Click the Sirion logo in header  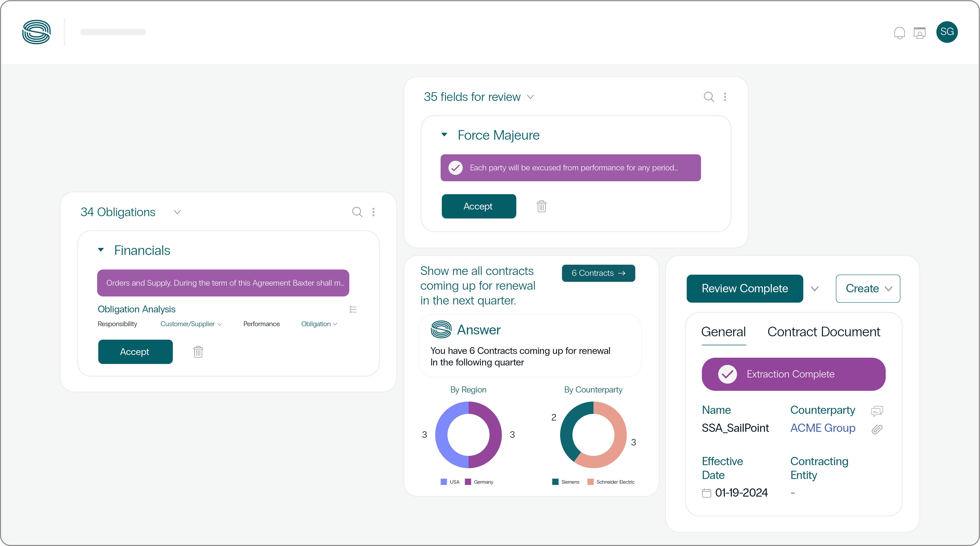pyautogui.click(x=36, y=32)
